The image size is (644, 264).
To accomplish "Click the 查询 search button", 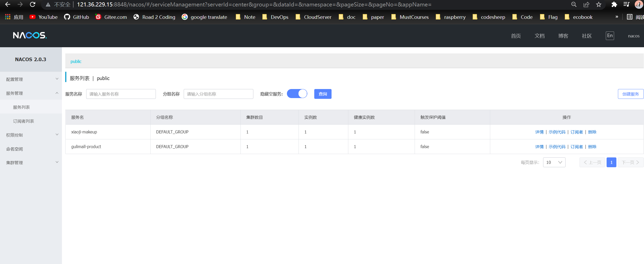I will [x=323, y=94].
